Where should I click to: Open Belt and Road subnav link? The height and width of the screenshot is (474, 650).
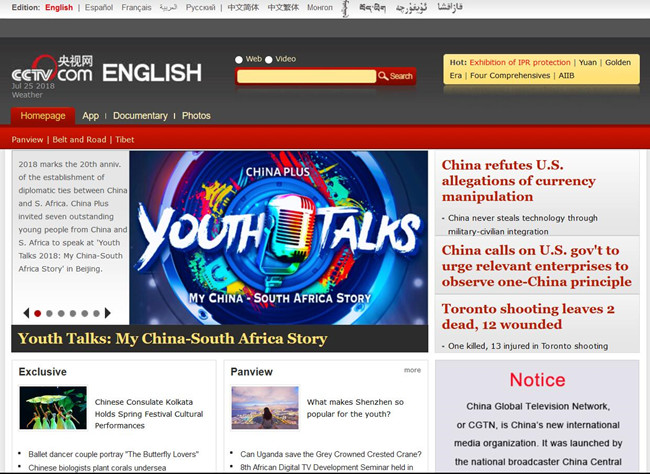click(x=79, y=140)
